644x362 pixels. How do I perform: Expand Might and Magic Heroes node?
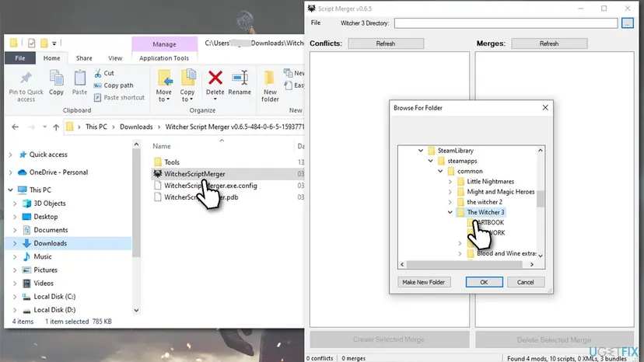450,192
